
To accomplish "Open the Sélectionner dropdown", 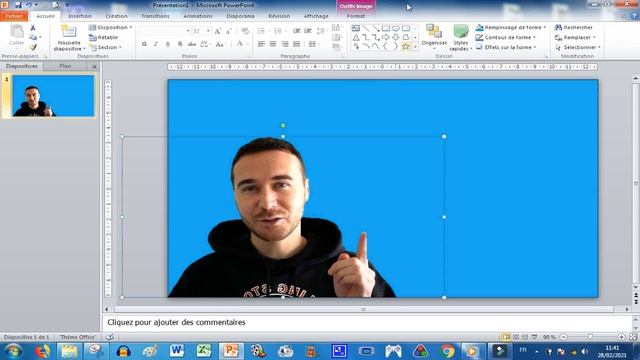I will point(578,47).
